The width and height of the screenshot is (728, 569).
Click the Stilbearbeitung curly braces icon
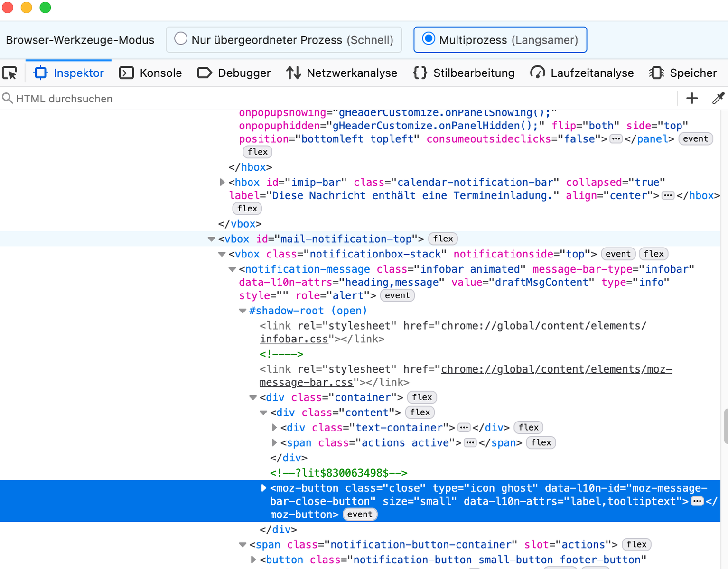coord(420,73)
